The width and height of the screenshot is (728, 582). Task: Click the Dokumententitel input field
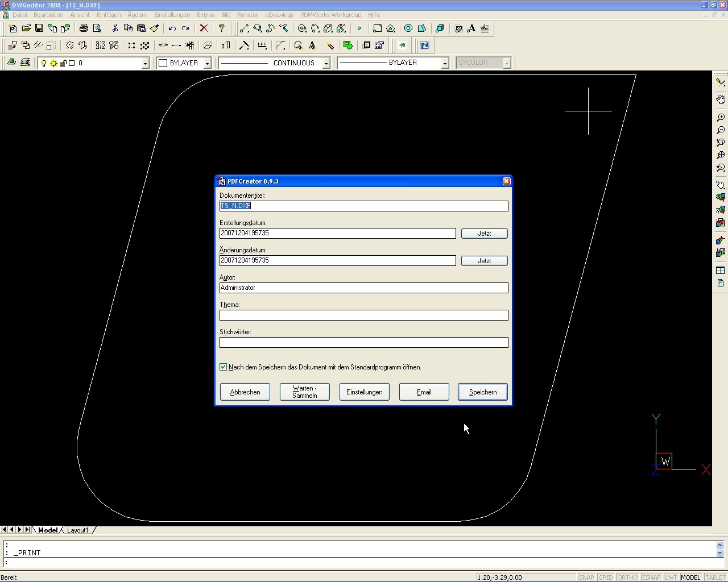364,206
